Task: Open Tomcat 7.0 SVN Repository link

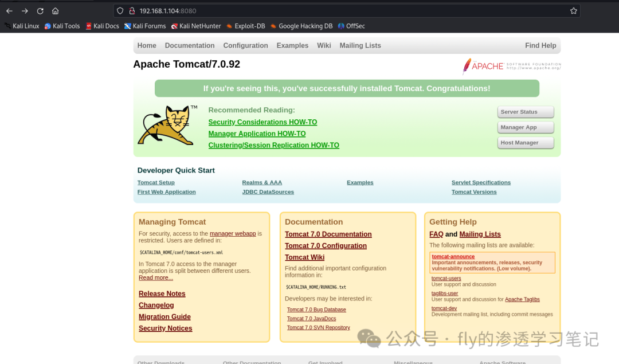Action: (x=319, y=328)
